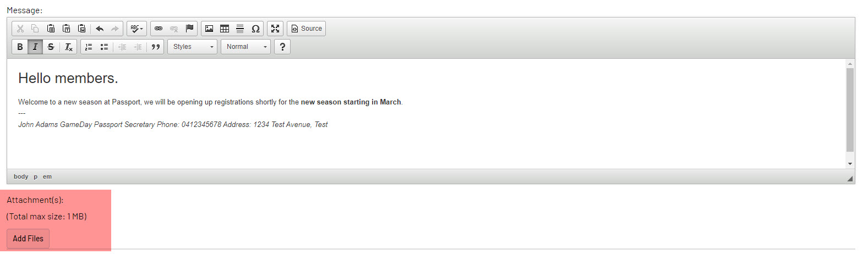This screenshot has width=868, height=254.
Task: Insert an image into message
Action: pos(209,29)
